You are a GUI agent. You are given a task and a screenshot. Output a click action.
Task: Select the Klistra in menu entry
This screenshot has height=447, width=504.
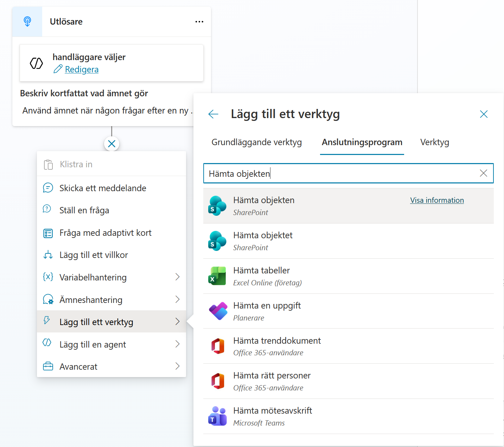click(111, 164)
